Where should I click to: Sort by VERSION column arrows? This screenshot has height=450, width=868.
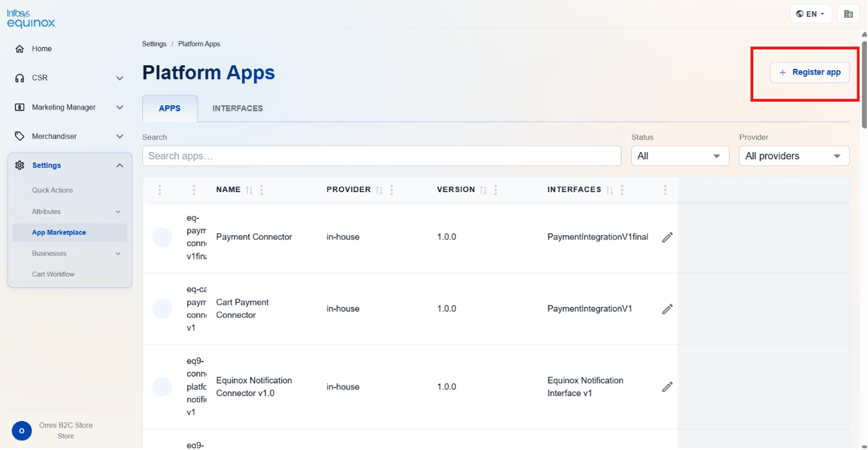[x=483, y=190]
